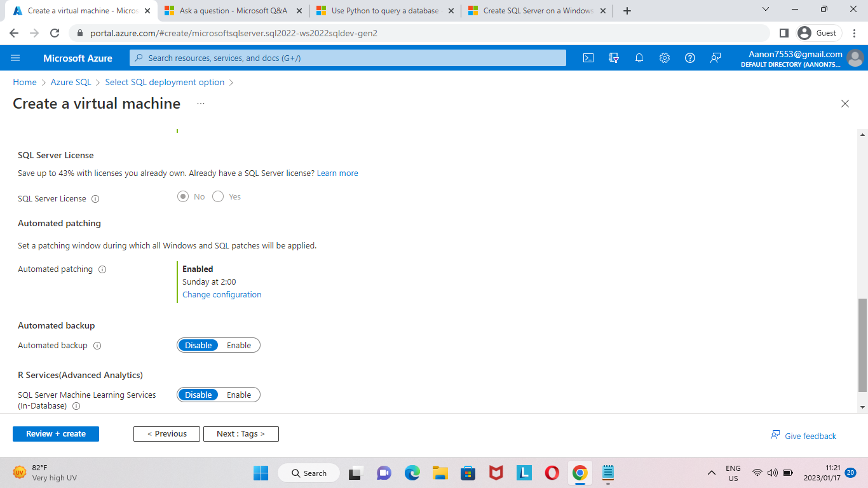Image resolution: width=868 pixels, height=488 pixels.
Task: Enable SQL Server Machine Learning Services
Action: (x=239, y=395)
